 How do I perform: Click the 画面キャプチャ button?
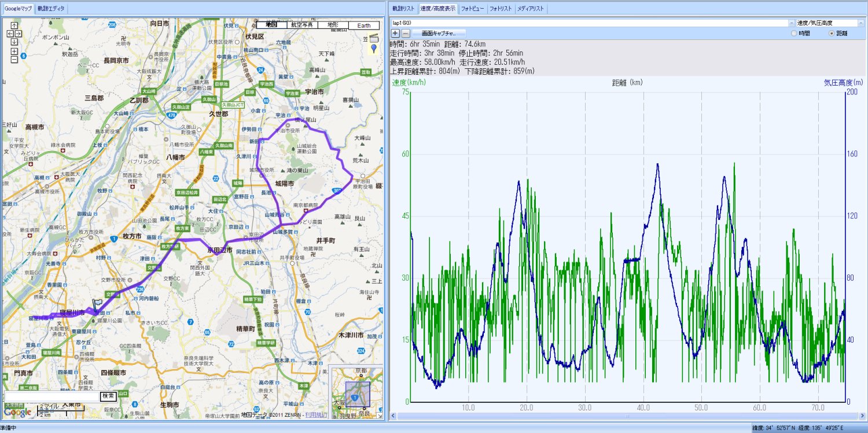tap(439, 34)
